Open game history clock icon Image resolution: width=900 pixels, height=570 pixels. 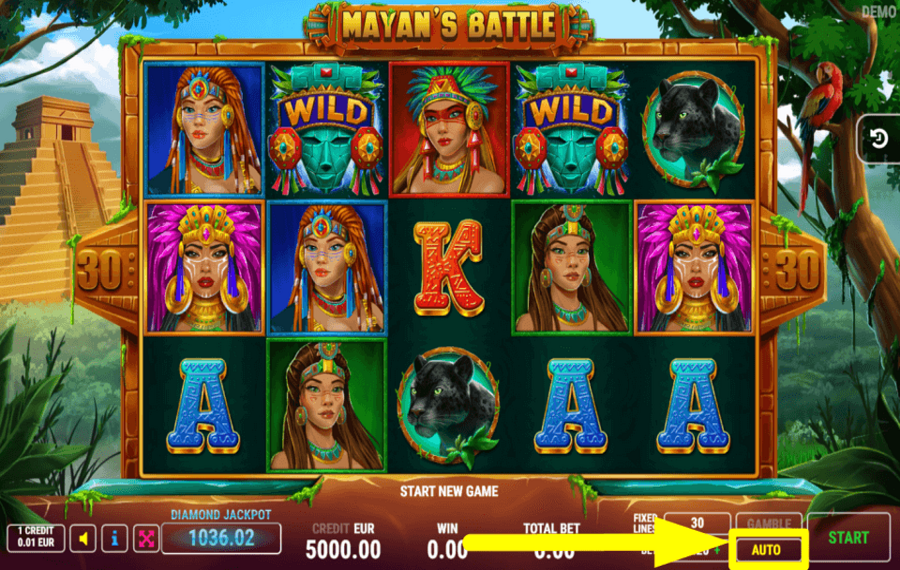click(879, 138)
